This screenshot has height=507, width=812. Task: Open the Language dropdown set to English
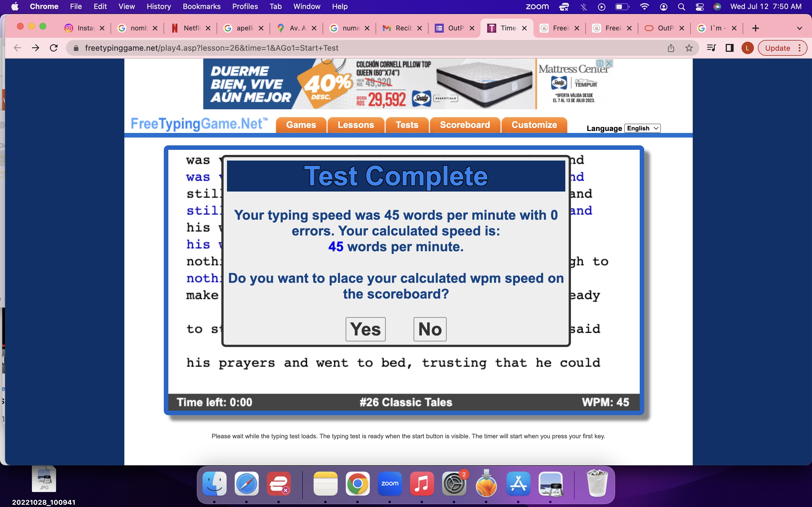tap(642, 128)
